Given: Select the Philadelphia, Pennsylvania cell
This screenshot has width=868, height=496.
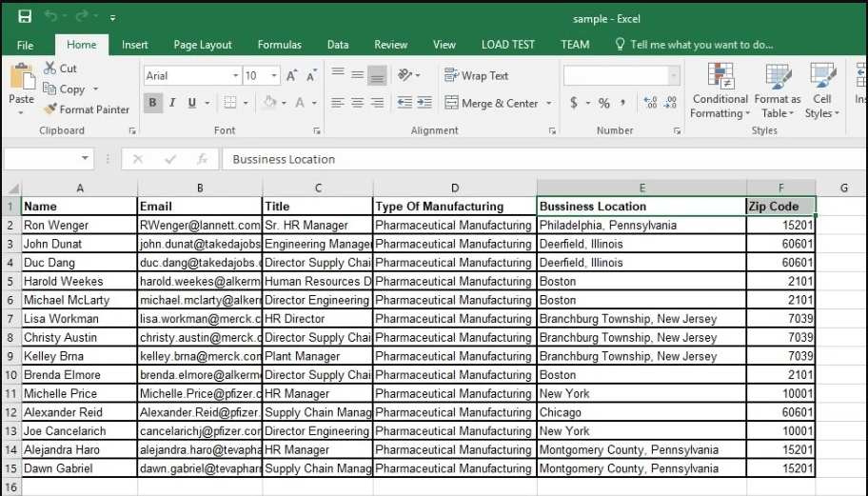Looking at the screenshot, I should click(x=641, y=226).
